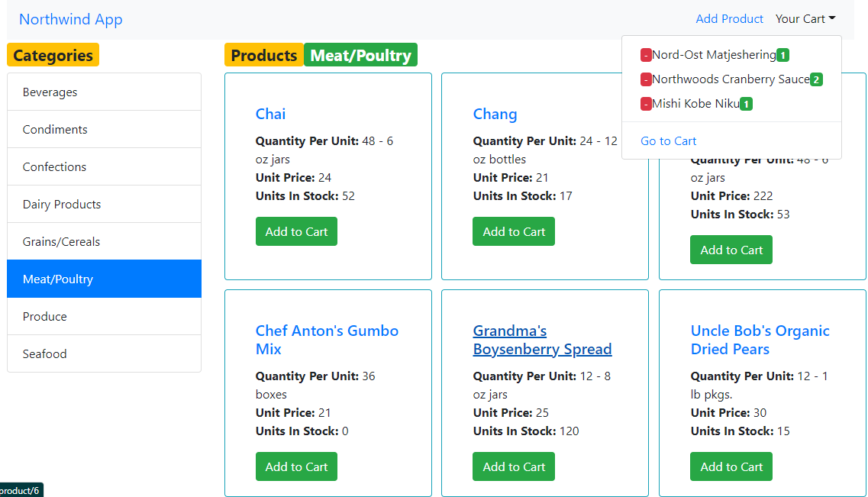The image size is (868, 497).
Task: Click Dried Pears Units In Stock: 15 text
Action: tap(740, 431)
